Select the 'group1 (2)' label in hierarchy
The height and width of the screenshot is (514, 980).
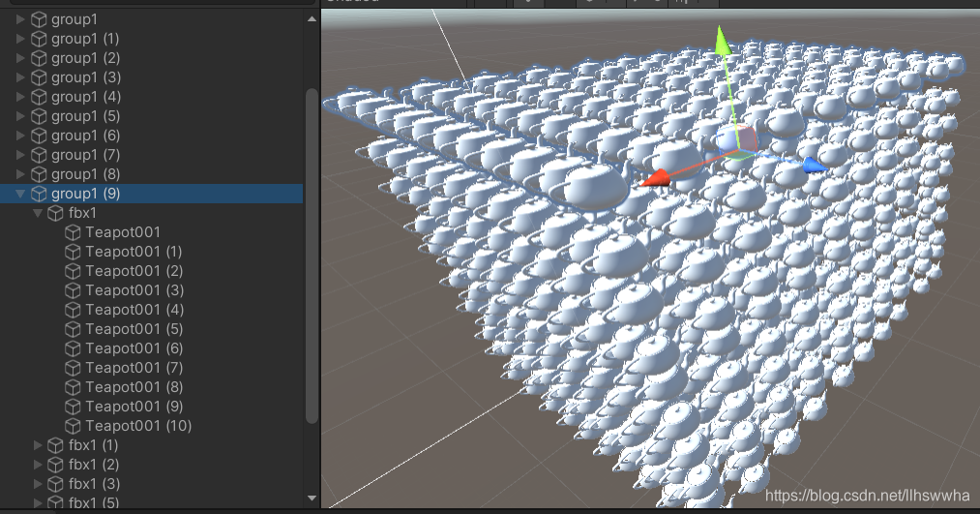86,58
